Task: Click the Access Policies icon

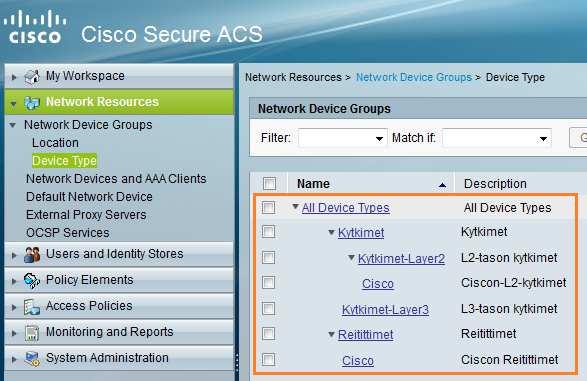Action: 32,307
